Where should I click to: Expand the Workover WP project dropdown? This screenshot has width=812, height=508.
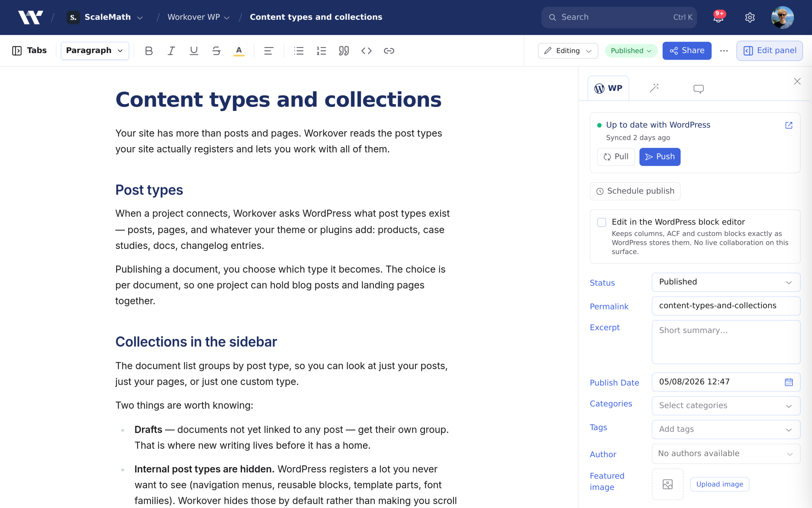199,17
